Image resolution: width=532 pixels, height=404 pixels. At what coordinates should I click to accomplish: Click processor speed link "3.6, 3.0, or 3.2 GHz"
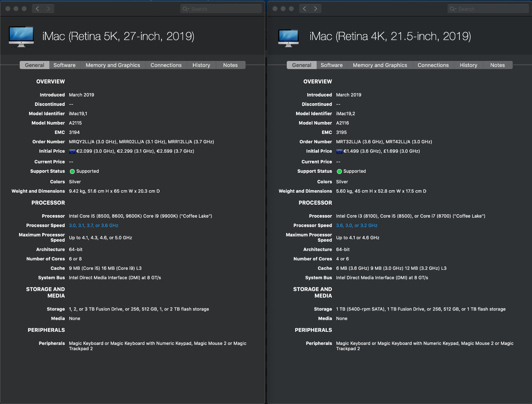click(357, 226)
